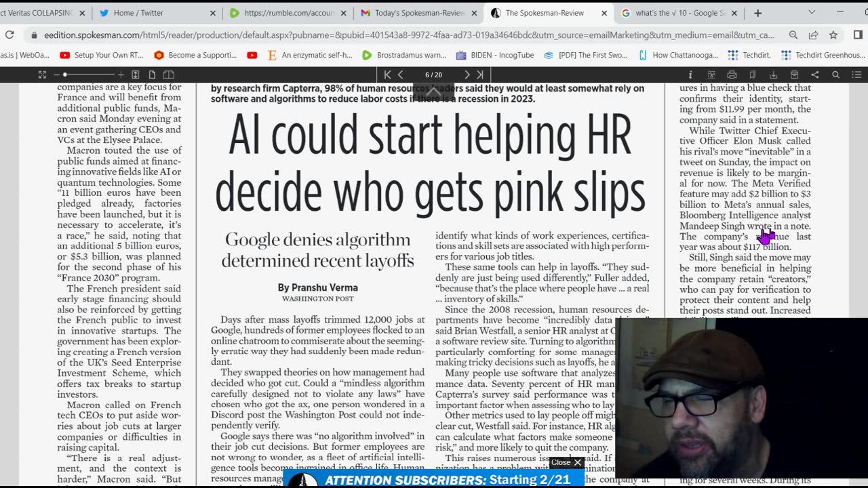This screenshot has height=488, width=868.
Task: Switch to the Home / Twitter tab
Action: [x=157, y=13]
